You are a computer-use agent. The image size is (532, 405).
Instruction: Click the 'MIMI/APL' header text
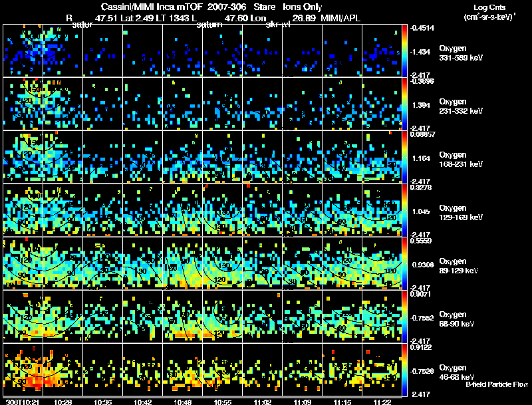point(340,18)
